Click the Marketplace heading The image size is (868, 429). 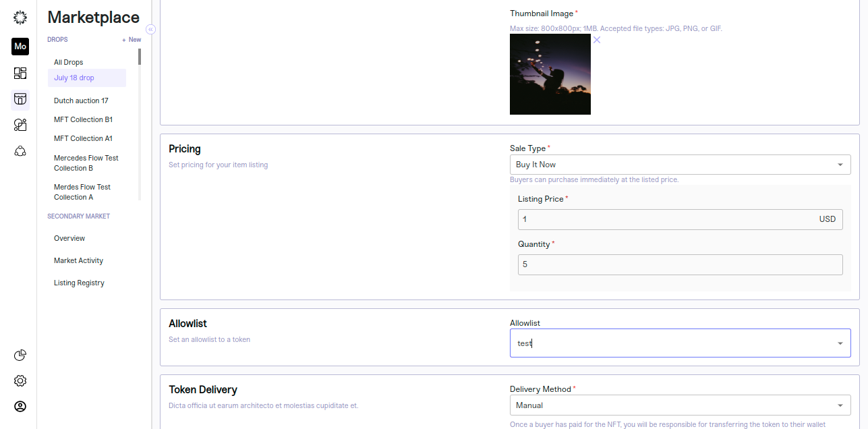pos(94,18)
